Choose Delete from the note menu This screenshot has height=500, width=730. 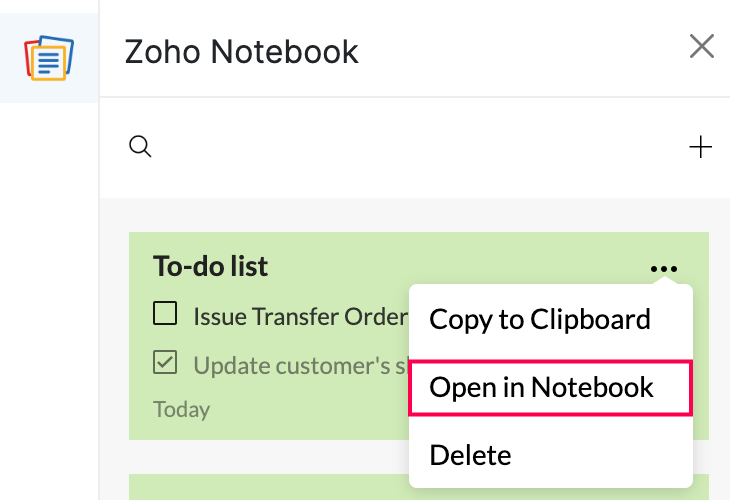(470, 455)
